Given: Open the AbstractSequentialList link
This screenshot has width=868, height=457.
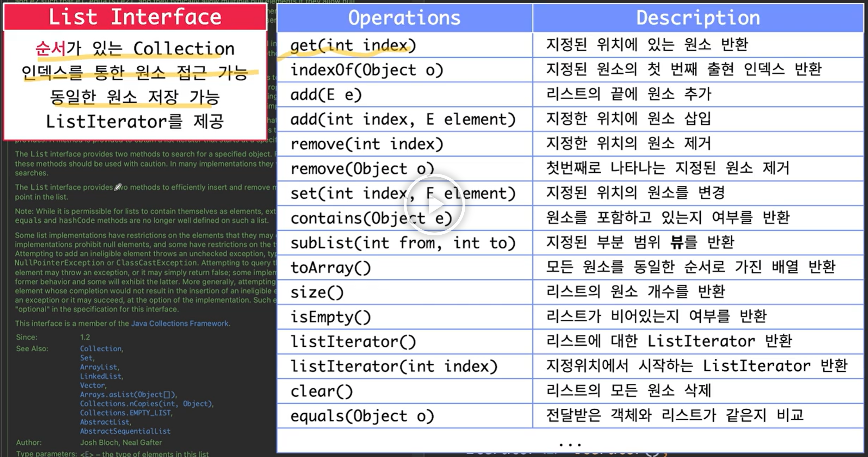Looking at the screenshot, I should coord(125,431).
